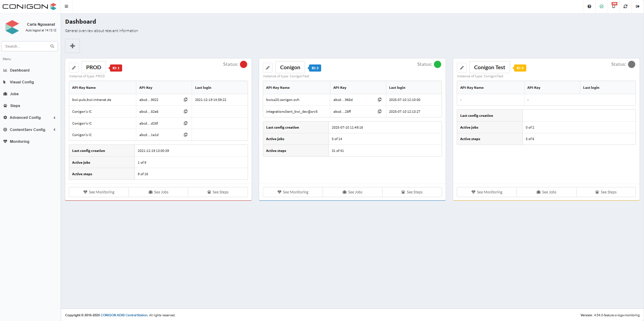Click the notifications bell icon
The height and width of the screenshot is (321, 644).
pos(613,6)
